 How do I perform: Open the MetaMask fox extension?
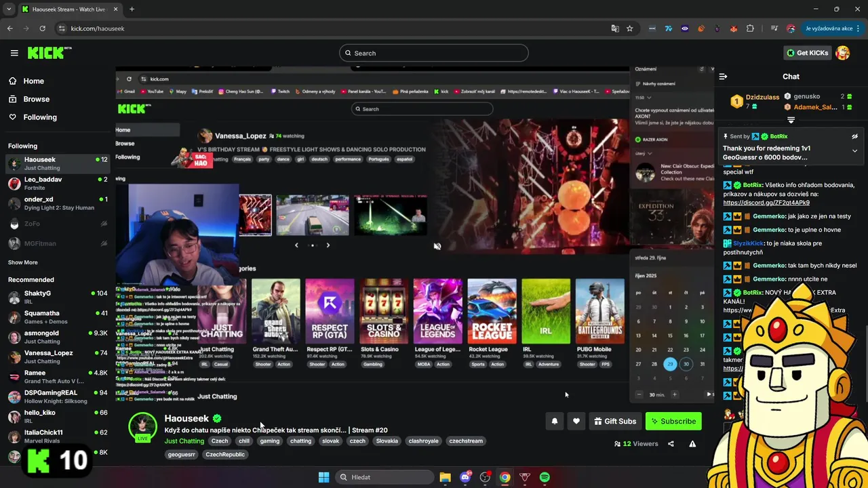(x=734, y=28)
